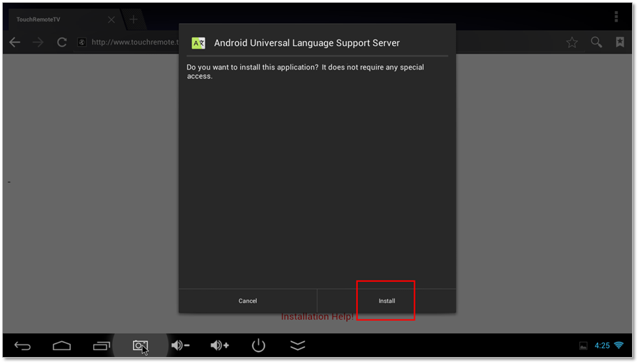Take a screenshot with the capture icon
639x364 pixels.
pos(140,346)
